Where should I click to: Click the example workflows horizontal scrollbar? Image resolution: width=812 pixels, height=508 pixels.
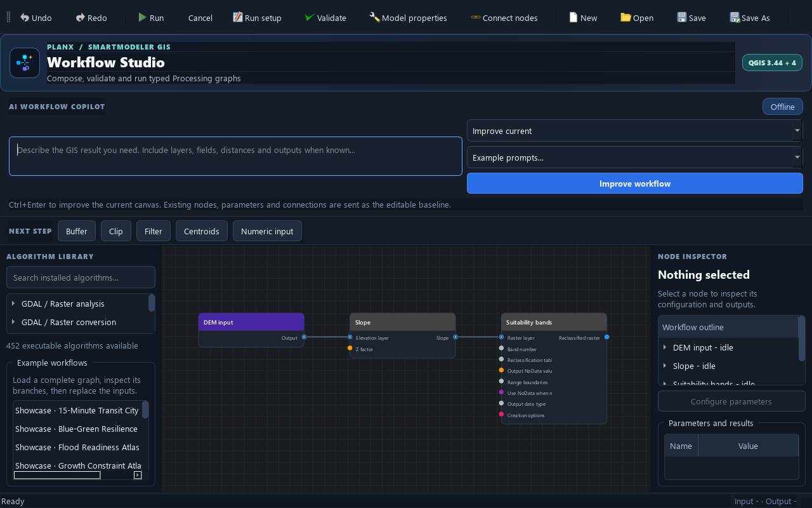coord(57,475)
